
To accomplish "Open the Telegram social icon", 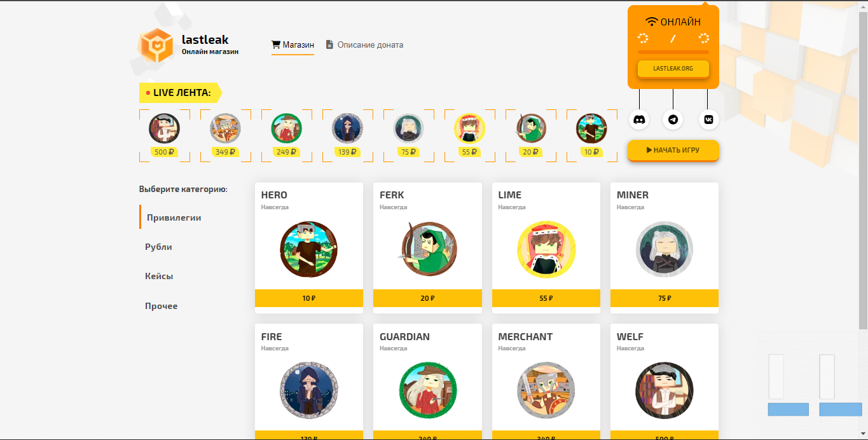I will pyautogui.click(x=673, y=120).
